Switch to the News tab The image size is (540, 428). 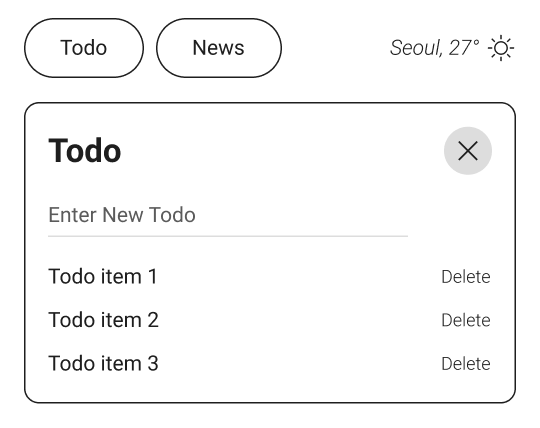pyautogui.click(x=219, y=48)
